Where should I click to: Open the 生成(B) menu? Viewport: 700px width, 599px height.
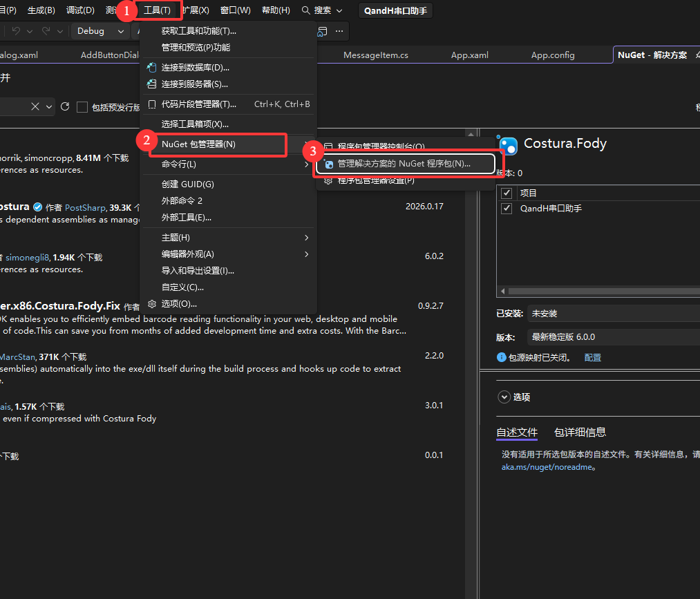(41, 10)
